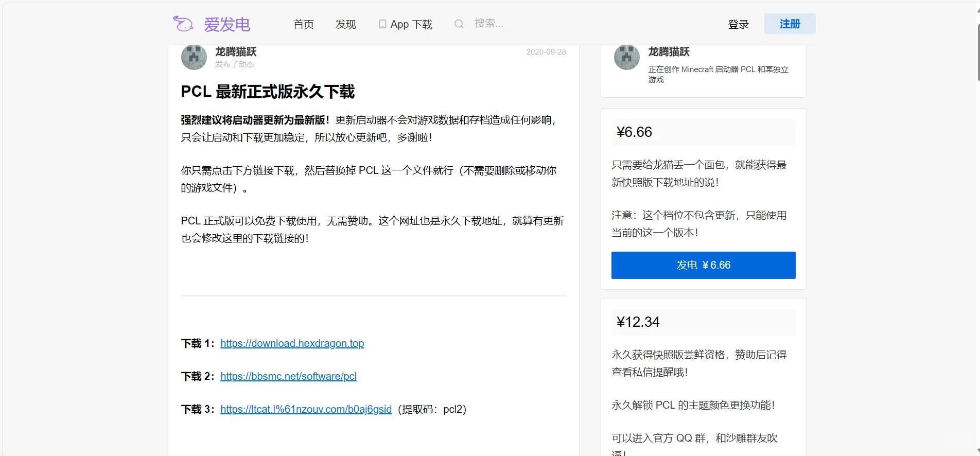Screen dimensions: 980x456
Task: Click the 登录 link
Action: 738,24
